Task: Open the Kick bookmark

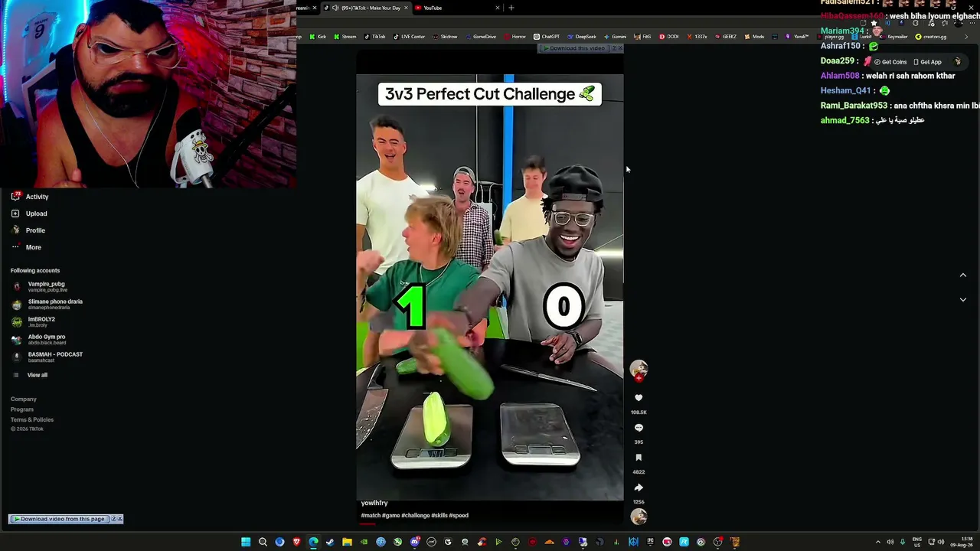Action: click(318, 37)
